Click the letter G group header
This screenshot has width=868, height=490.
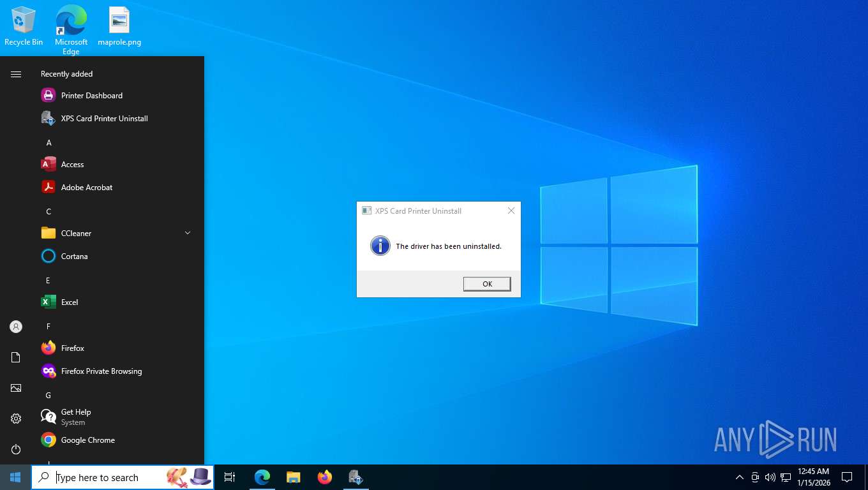48,396
